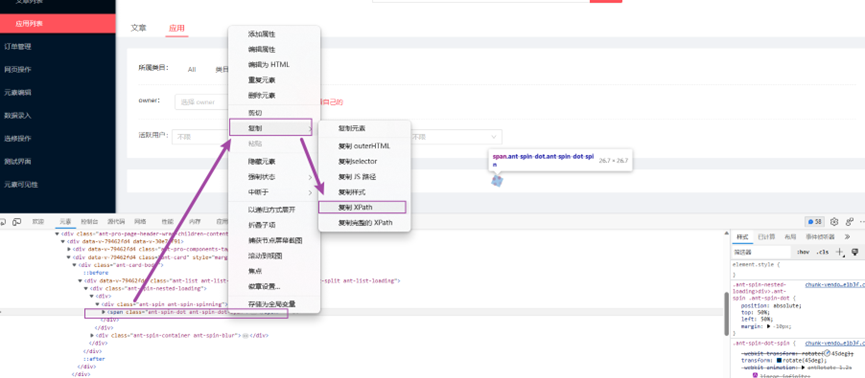Click the styles filter input field
This screenshot has width=865, height=378.
[x=761, y=252]
